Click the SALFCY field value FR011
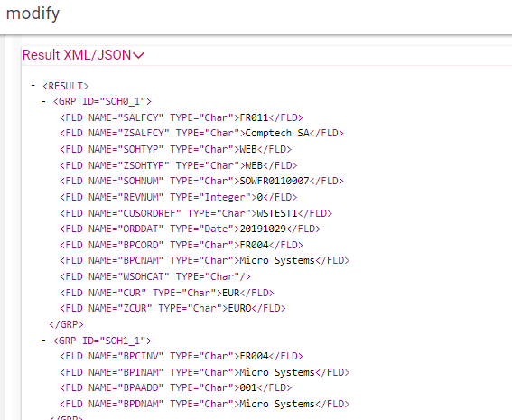The width and height of the screenshot is (512, 420). (254, 117)
